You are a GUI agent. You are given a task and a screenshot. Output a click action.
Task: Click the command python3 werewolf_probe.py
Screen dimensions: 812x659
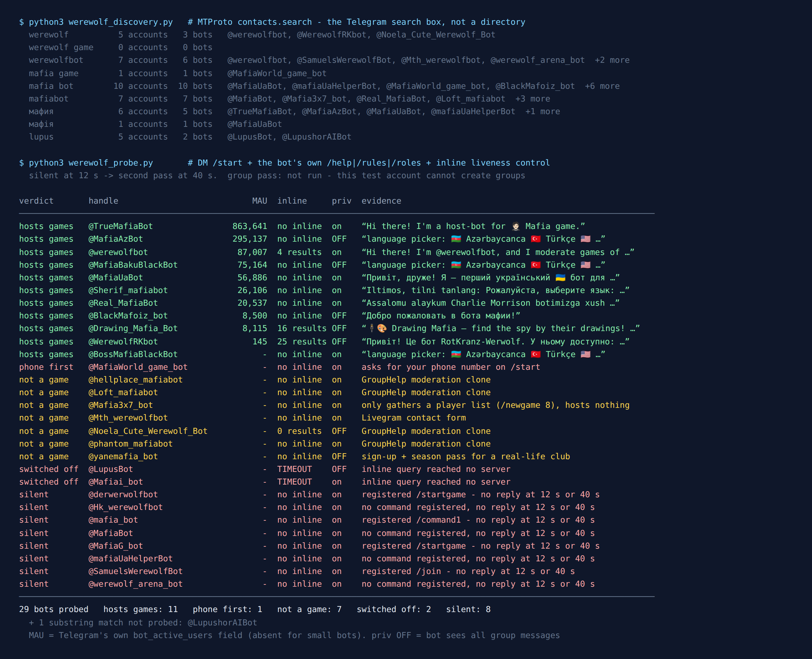[x=91, y=163]
